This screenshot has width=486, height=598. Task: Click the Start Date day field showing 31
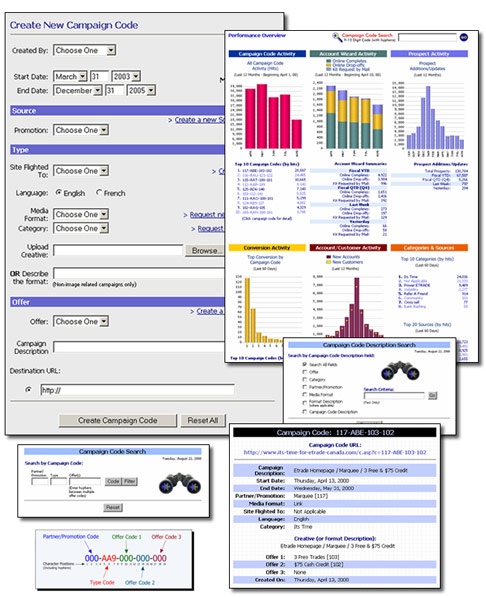[100, 77]
